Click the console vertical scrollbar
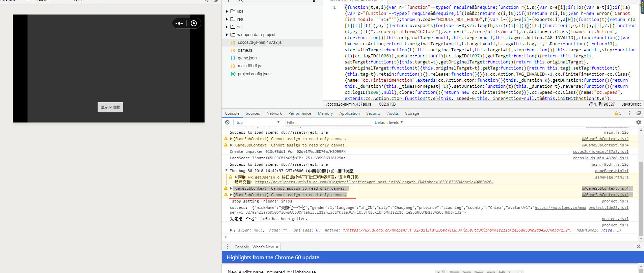 coord(641,198)
